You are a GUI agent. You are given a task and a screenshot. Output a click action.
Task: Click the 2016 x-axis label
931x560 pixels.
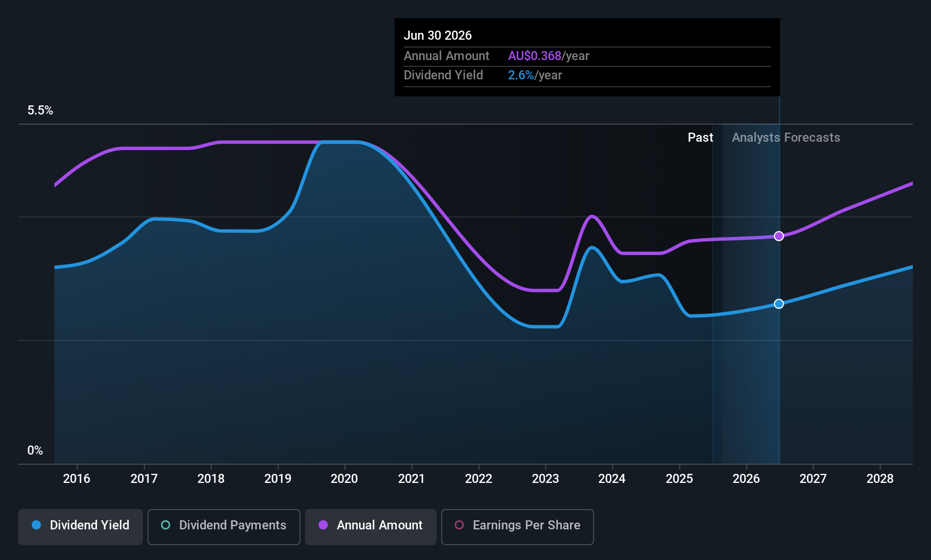click(x=77, y=478)
